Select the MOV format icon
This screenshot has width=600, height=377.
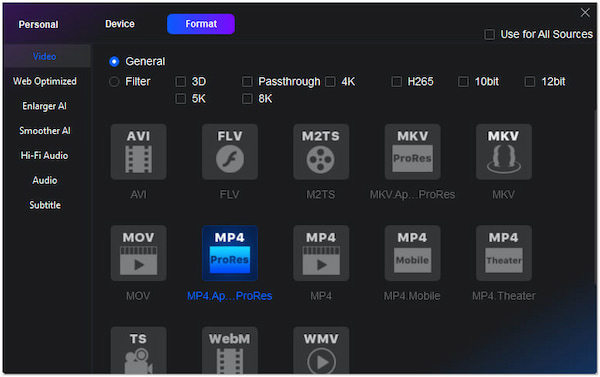click(x=139, y=253)
